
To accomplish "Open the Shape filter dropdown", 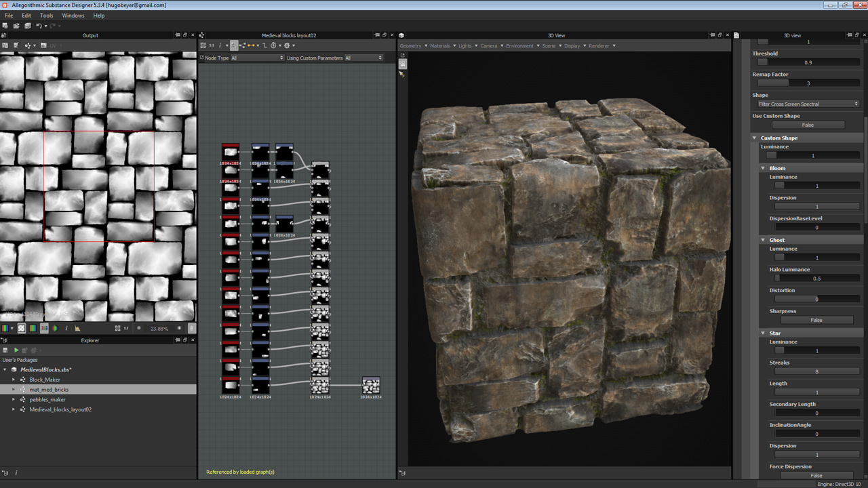I will coord(808,104).
